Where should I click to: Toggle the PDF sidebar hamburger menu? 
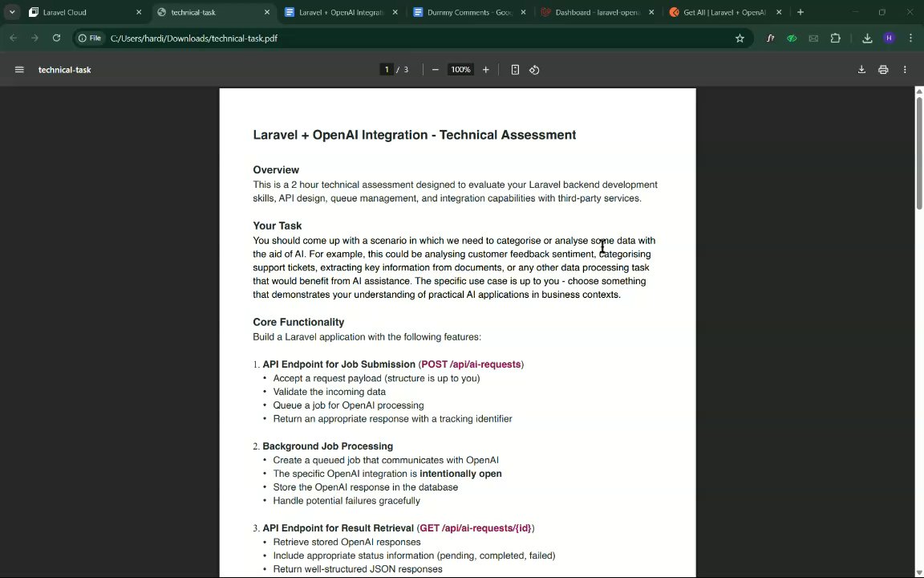(x=19, y=70)
